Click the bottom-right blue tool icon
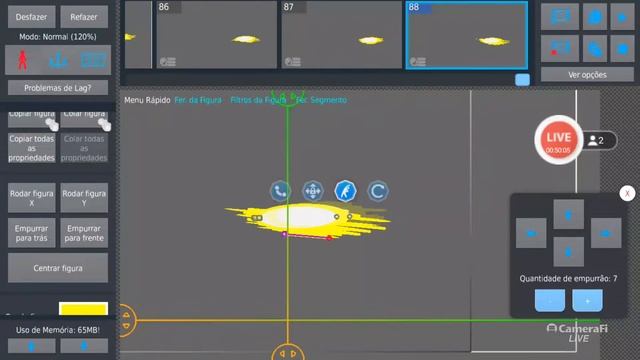Screen dimensions: 640x360 tap(622, 49)
